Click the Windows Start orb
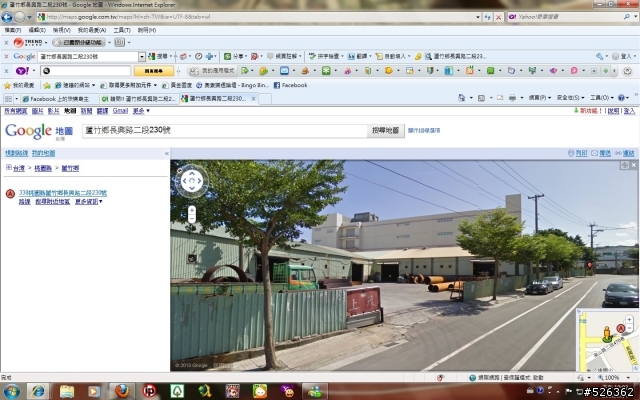 pos(11,391)
